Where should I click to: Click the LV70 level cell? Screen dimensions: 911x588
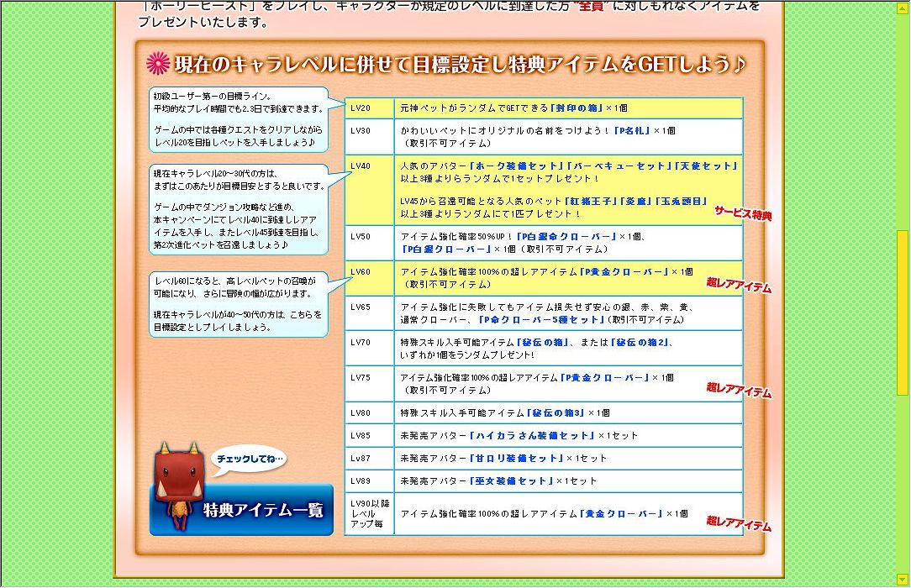coord(370,349)
